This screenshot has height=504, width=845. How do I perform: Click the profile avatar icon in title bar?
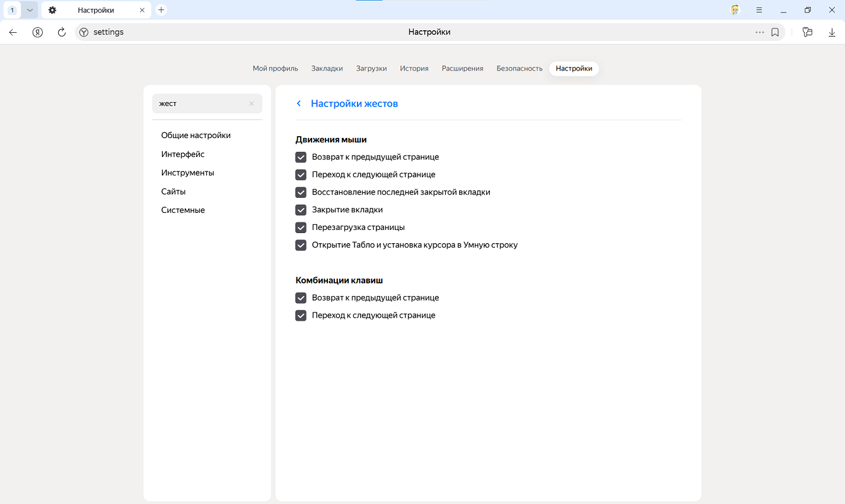coord(735,10)
